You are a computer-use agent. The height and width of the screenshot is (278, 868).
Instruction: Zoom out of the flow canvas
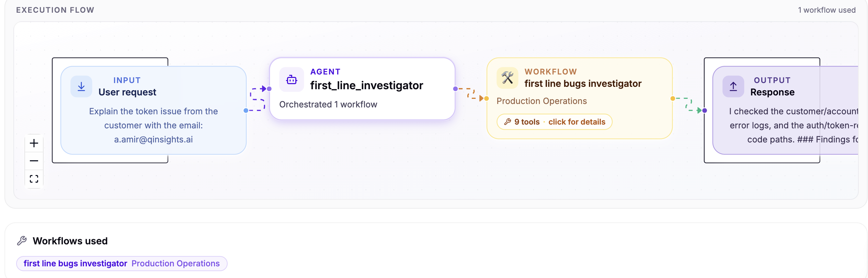click(34, 161)
